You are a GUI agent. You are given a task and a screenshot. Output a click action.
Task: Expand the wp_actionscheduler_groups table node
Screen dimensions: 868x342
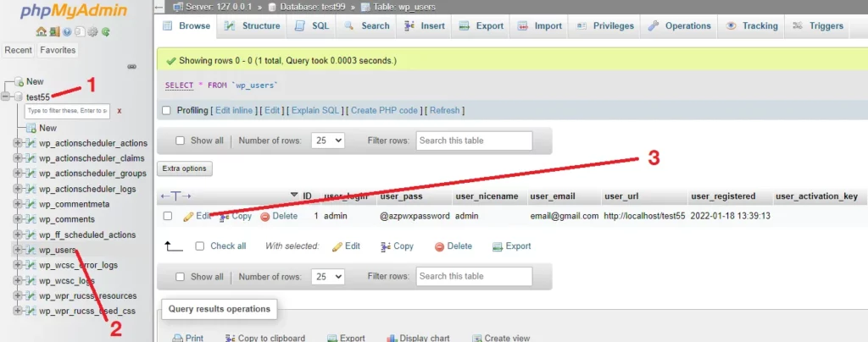[19, 174]
